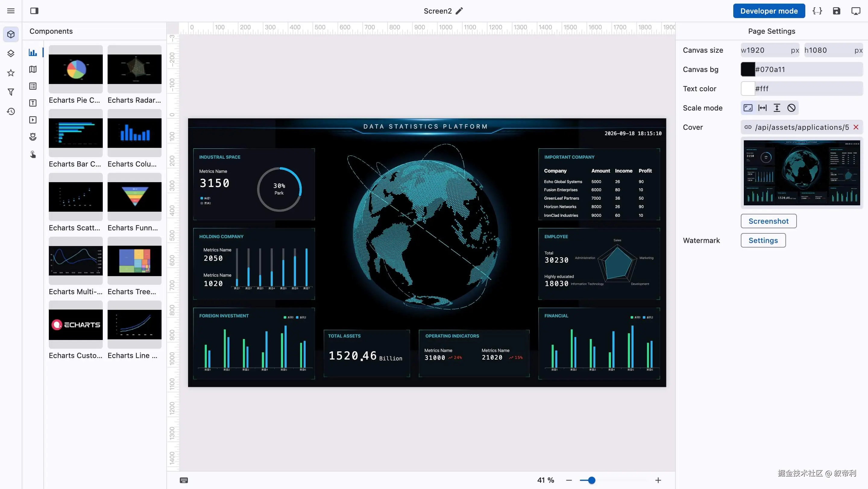Image resolution: width=868 pixels, height=489 pixels.
Task: Select the Map category icon
Action: click(x=33, y=69)
